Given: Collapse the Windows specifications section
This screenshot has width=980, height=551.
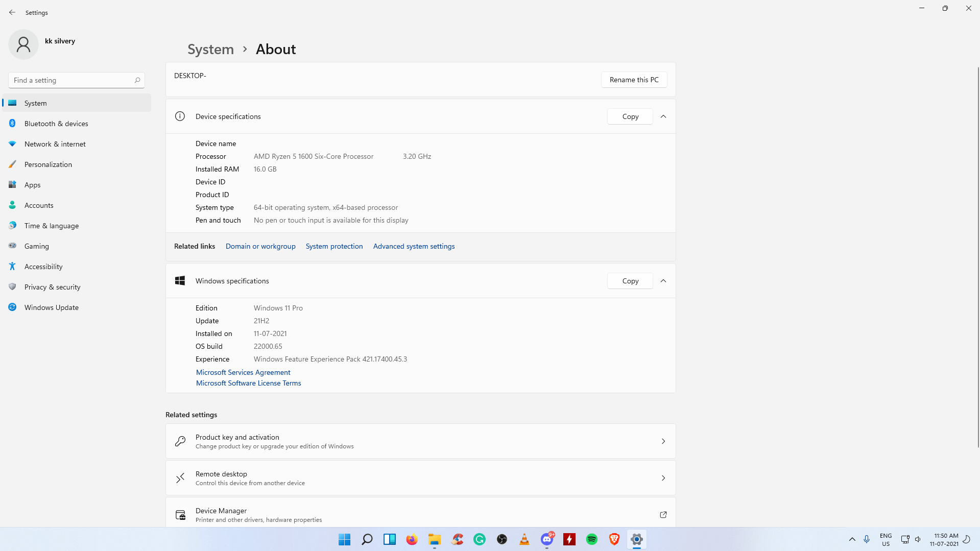Looking at the screenshot, I should tap(663, 281).
